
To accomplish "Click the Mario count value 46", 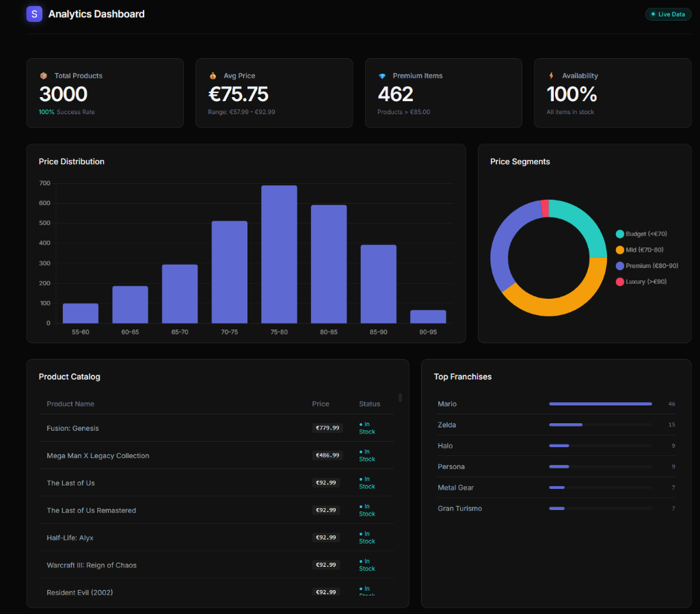I will coord(671,404).
